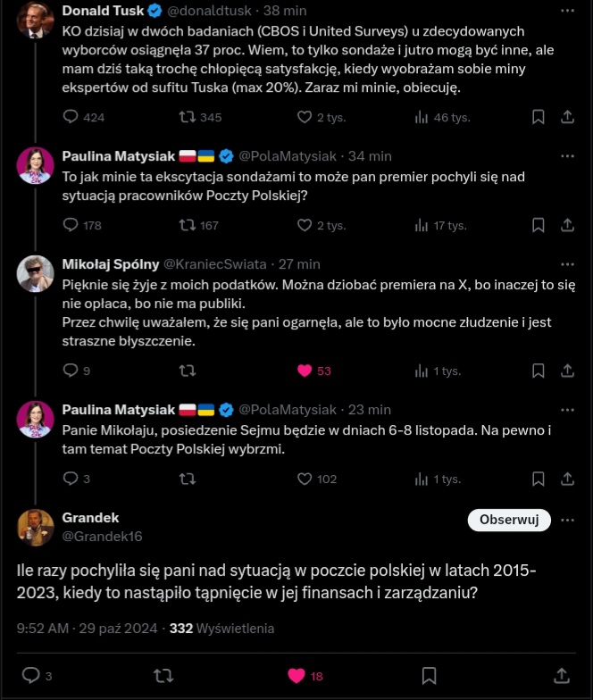This screenshot has height=700, width=593.
Task: Bookmark Donald Tusk's tweet
Action: 539,117
